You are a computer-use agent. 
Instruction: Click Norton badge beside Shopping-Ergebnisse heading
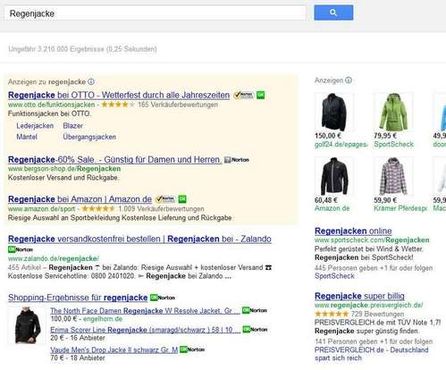pos(162,297)
